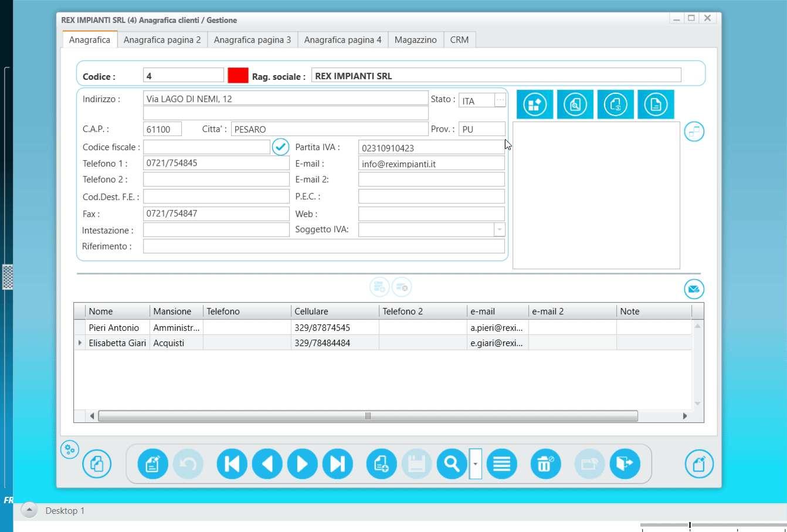Go to the next record
This screenshot has width=787, height=532.
303,464
